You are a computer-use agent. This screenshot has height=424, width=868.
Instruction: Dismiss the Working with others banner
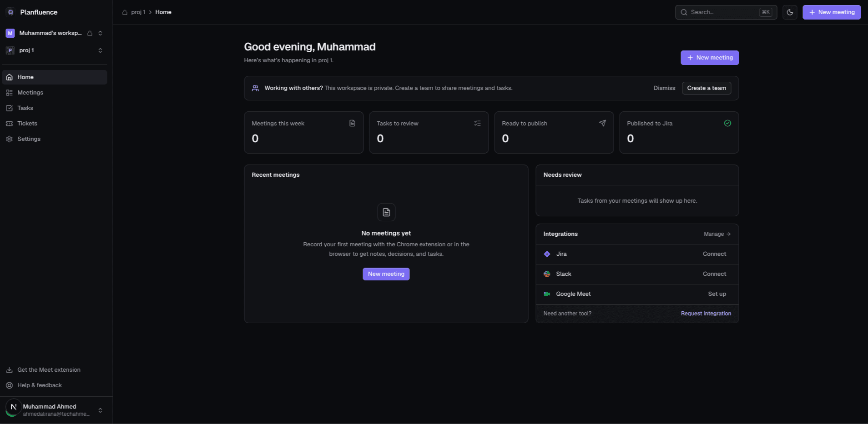pos(664,88)
